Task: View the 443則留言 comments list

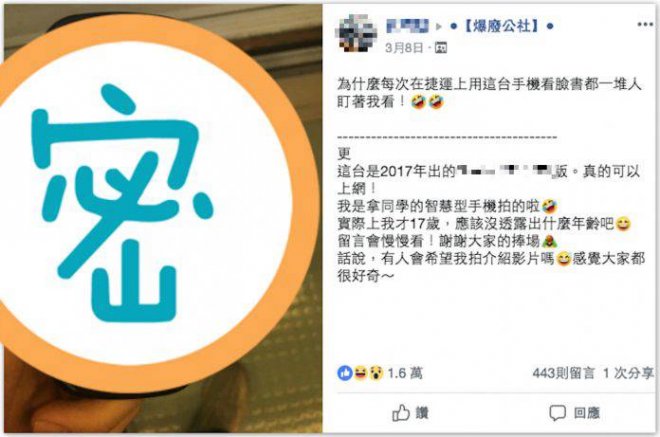Action: 563,373
